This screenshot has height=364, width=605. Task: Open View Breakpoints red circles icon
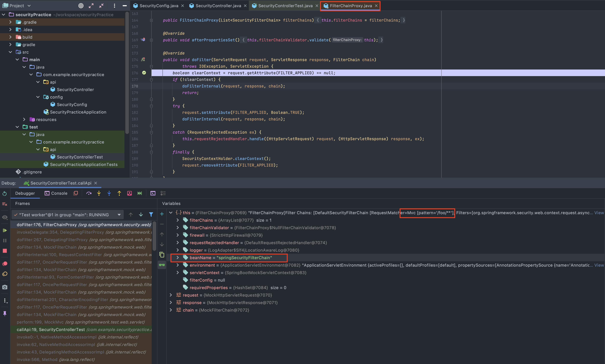point(5,264)
